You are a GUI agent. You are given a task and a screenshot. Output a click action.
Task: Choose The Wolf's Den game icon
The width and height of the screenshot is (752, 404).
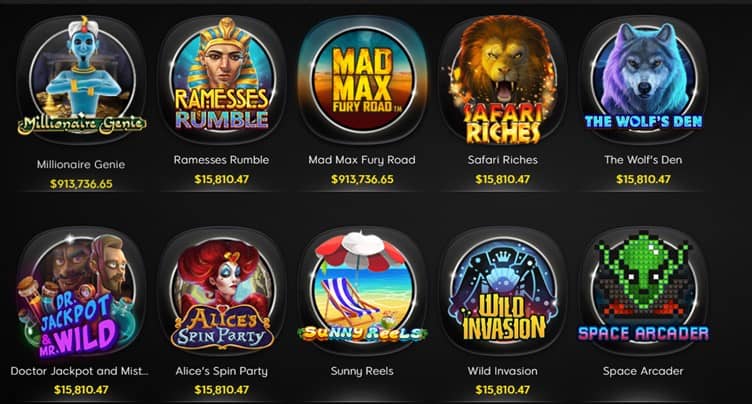coord(643,79)
